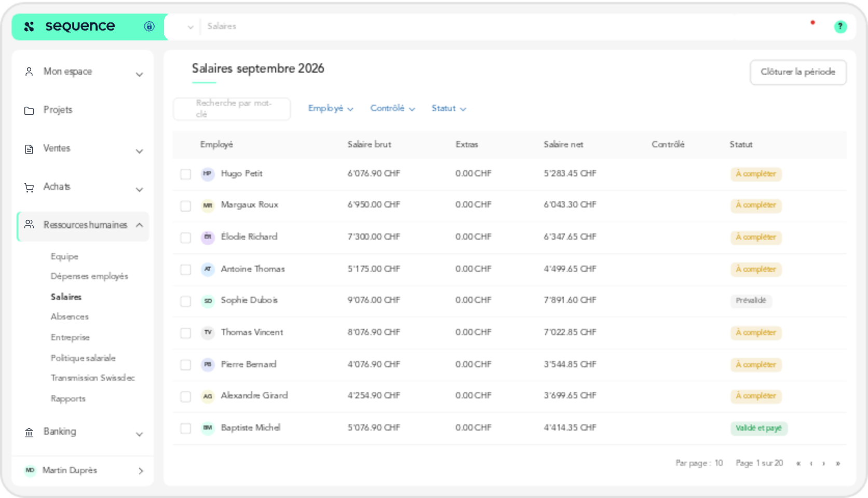Click the Mon espace person icon
Image resolution: width=868 pixels, height=498 pixels.
point(29,72)
